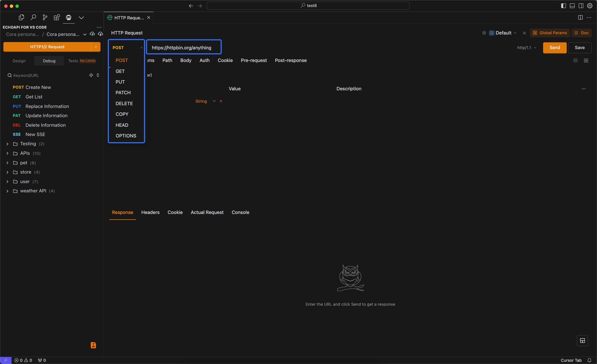The width and height of the screenshot is (597, 364).
Task: Click the URL input field
Action: pyautogui.click(x=184, y=47)
